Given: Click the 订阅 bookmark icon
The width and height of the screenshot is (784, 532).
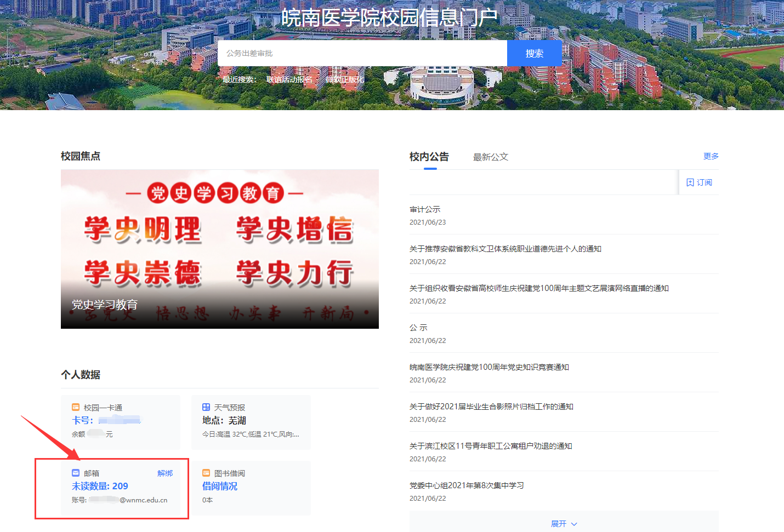Looking at the screenshot, I should click(x=690, y=182).
